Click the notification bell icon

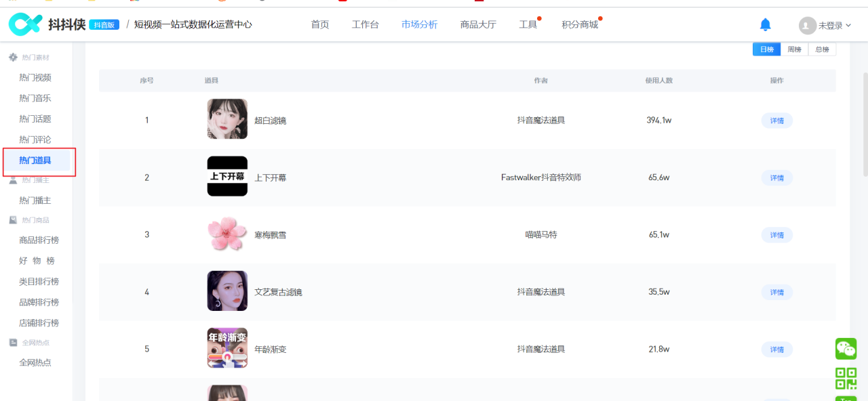765,25
